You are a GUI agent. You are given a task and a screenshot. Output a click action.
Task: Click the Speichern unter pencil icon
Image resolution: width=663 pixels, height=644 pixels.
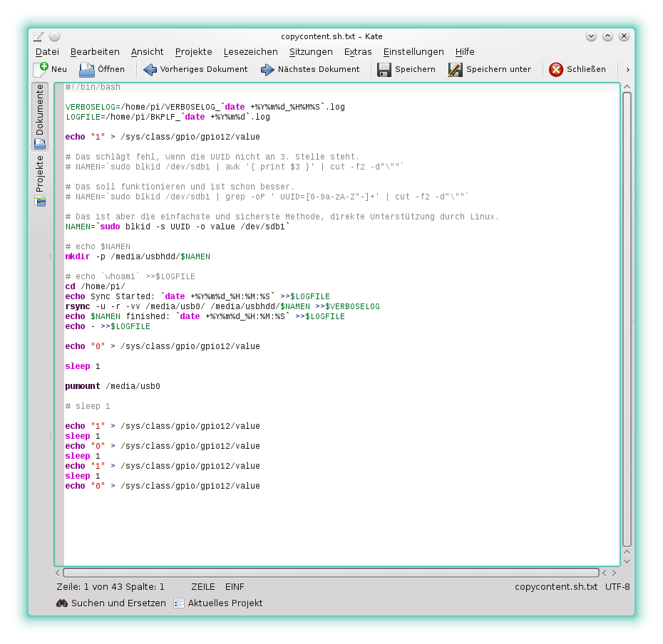click(x=455, y=69)
